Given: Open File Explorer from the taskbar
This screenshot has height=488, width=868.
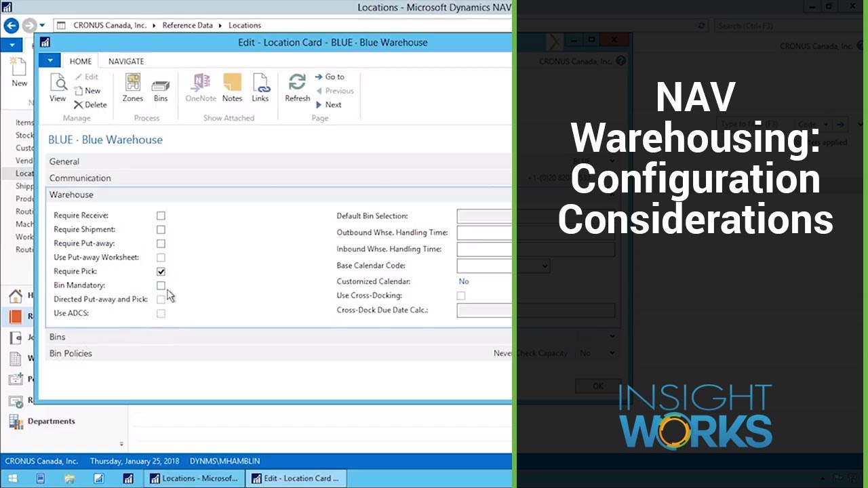Looking at the screenshot, I should coord(70,479).
